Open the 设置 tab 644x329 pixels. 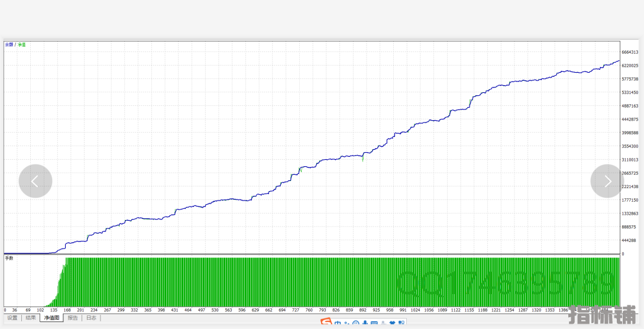tap(12, 318)
